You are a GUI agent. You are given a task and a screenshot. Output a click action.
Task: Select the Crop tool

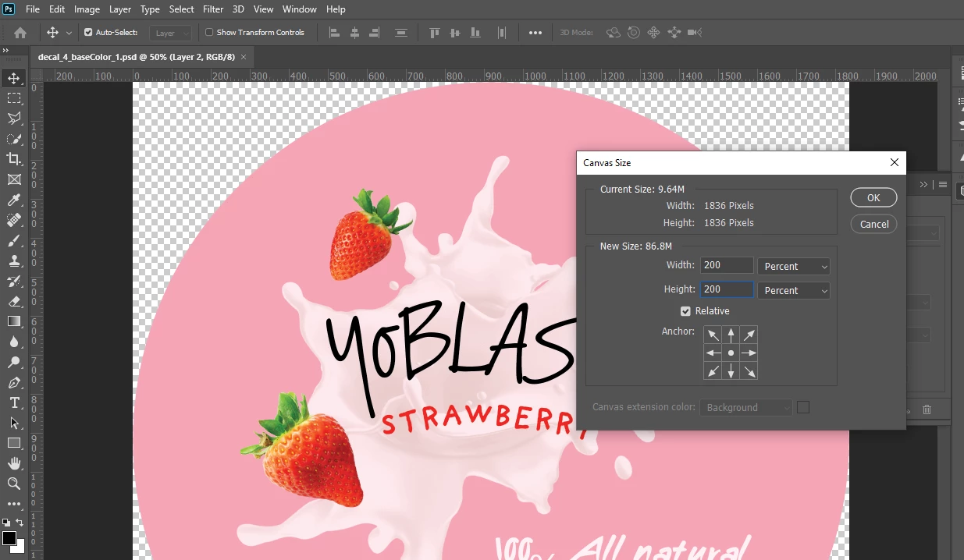click(x=14, y=159)
